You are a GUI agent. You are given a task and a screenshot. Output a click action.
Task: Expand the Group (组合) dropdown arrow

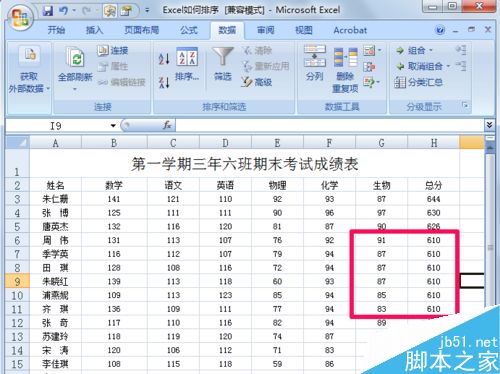pos(430,51)
